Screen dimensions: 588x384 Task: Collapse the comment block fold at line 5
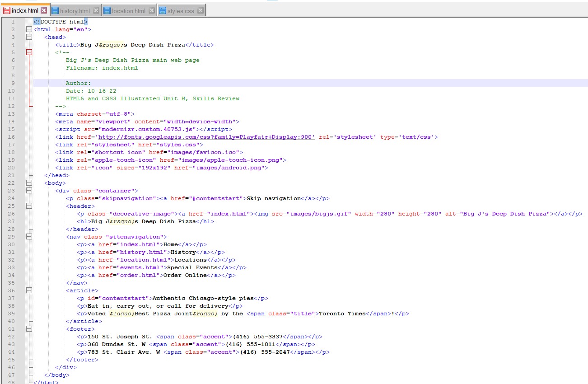(29, 52)
